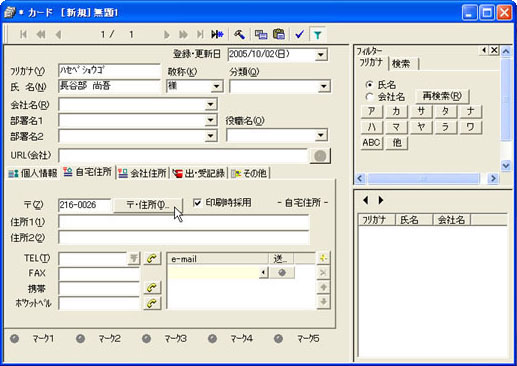Open the 検索 tab in filter panel
Viewport: 517px width, 366px height.
pos(401,63)
